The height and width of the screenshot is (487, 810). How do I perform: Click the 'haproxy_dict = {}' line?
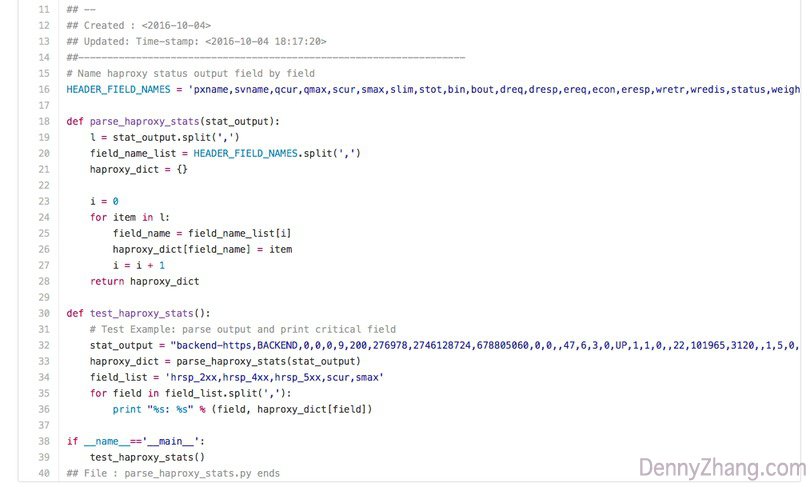(138, 169)
